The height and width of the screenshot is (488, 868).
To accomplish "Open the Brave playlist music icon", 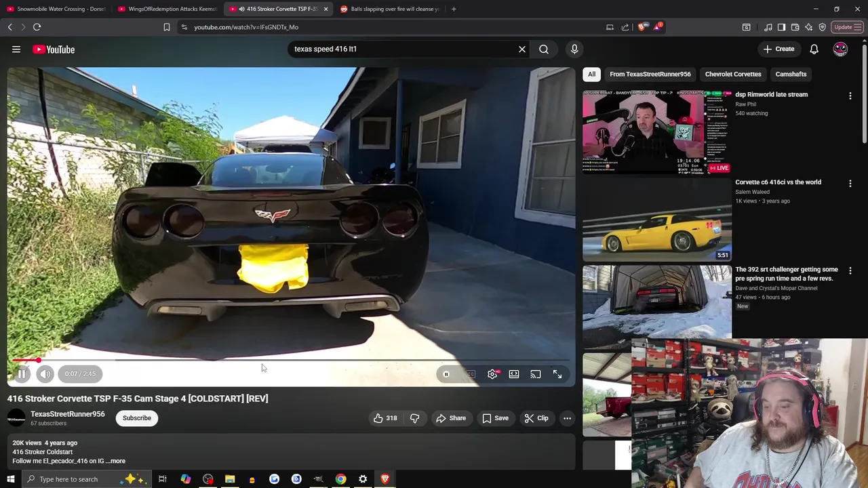I will (x=768, y=27).
